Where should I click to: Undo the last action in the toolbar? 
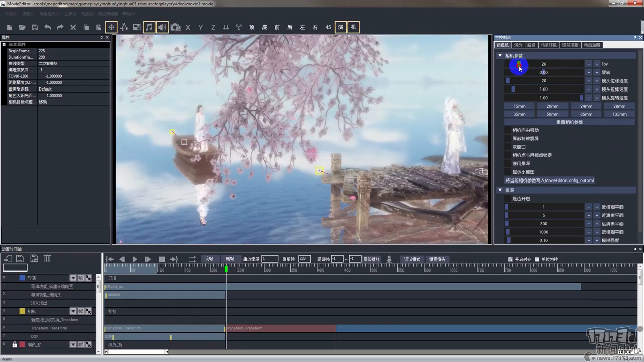coord(48,27)
